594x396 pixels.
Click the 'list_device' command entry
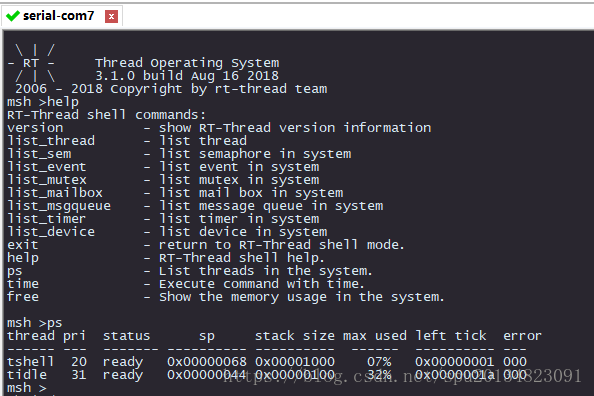(51, 232)
